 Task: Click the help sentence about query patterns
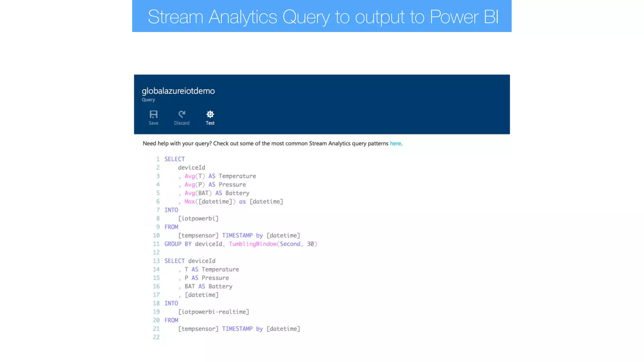tap(272, 143)
